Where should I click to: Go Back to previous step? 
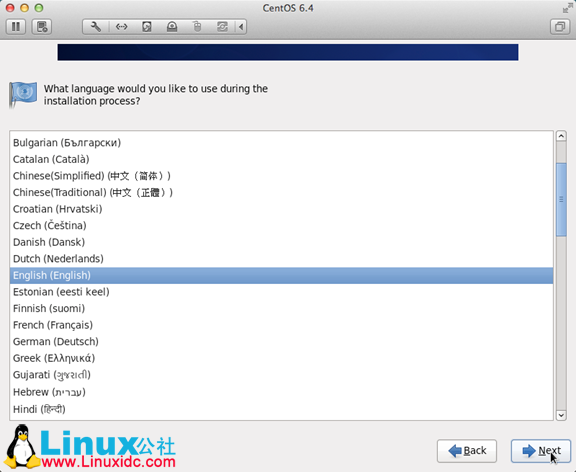click(x=467, y=451)
